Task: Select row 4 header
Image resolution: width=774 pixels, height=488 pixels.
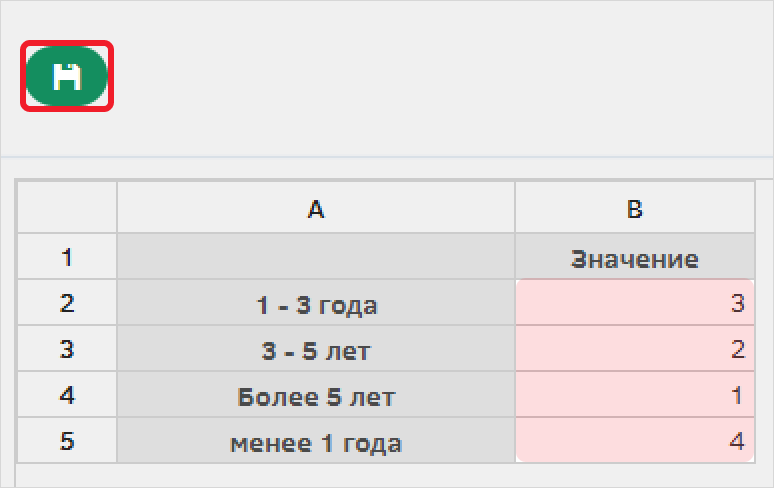Action: pos(67,394)
